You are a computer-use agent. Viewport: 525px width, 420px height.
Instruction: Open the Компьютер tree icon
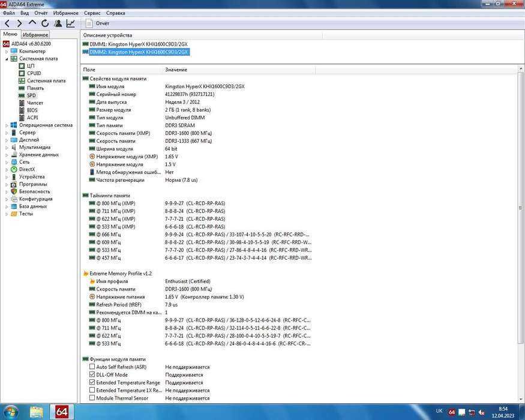tap(14, 51)
